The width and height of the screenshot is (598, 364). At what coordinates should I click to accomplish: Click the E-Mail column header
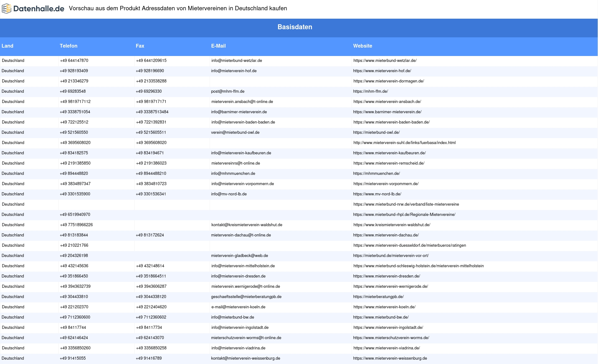pos(218,46)
